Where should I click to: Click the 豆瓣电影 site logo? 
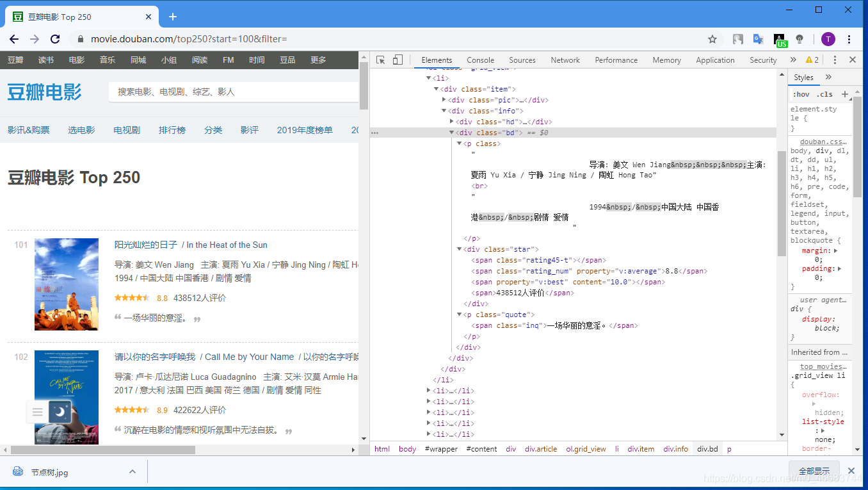(x=45, y=92)
